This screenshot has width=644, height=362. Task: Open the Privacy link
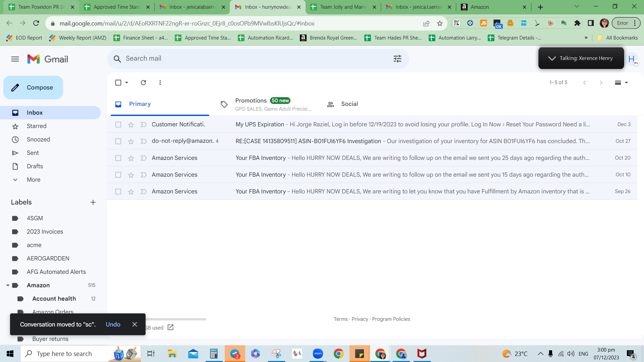(360, 319)
